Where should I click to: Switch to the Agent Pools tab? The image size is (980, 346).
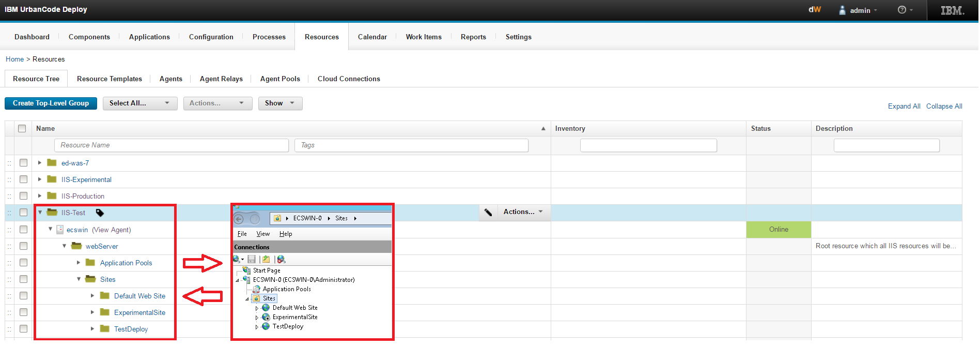[x=280, y=79]
